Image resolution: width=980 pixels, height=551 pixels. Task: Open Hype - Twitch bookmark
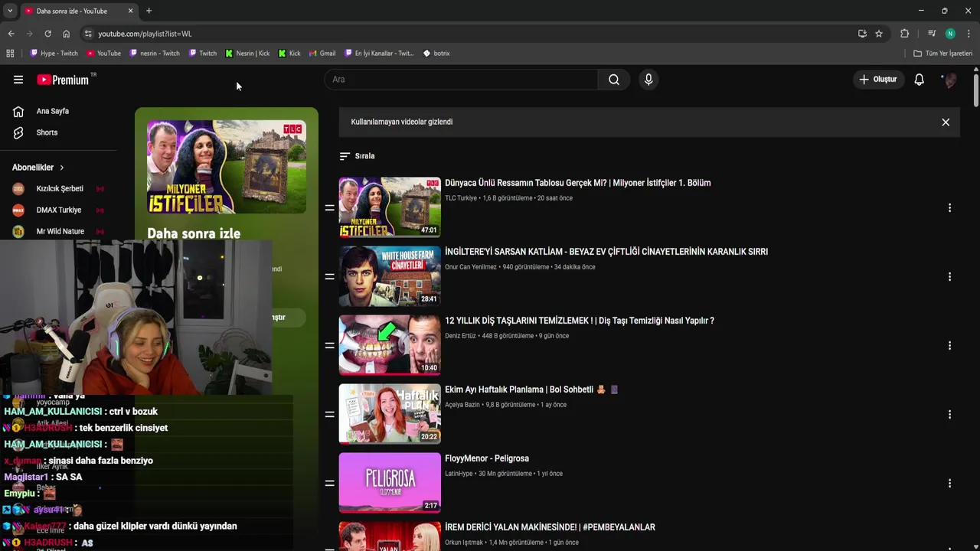54,54
